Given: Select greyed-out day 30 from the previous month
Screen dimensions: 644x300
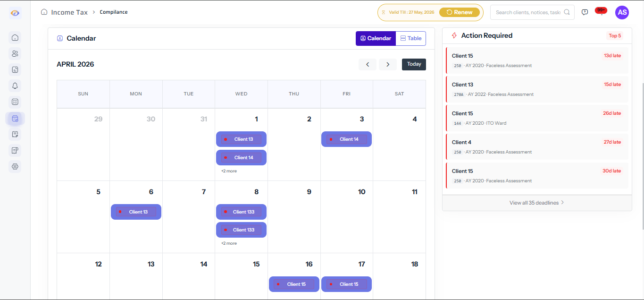Looking at the screenshot, I should (136, 145).
